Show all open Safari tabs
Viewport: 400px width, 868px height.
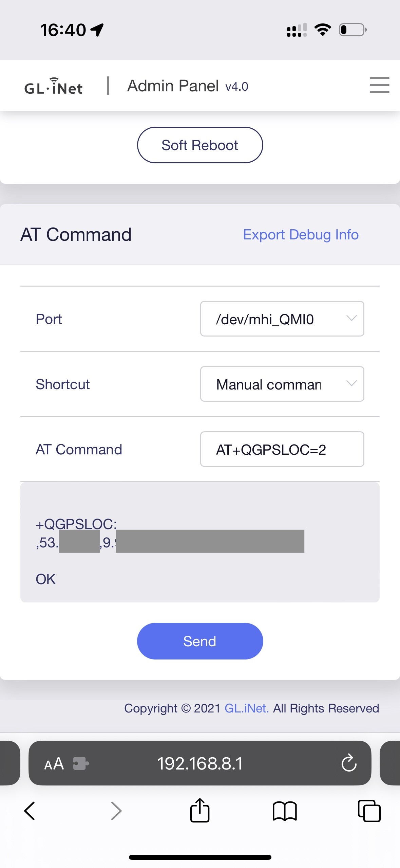(x=369, y=811)
